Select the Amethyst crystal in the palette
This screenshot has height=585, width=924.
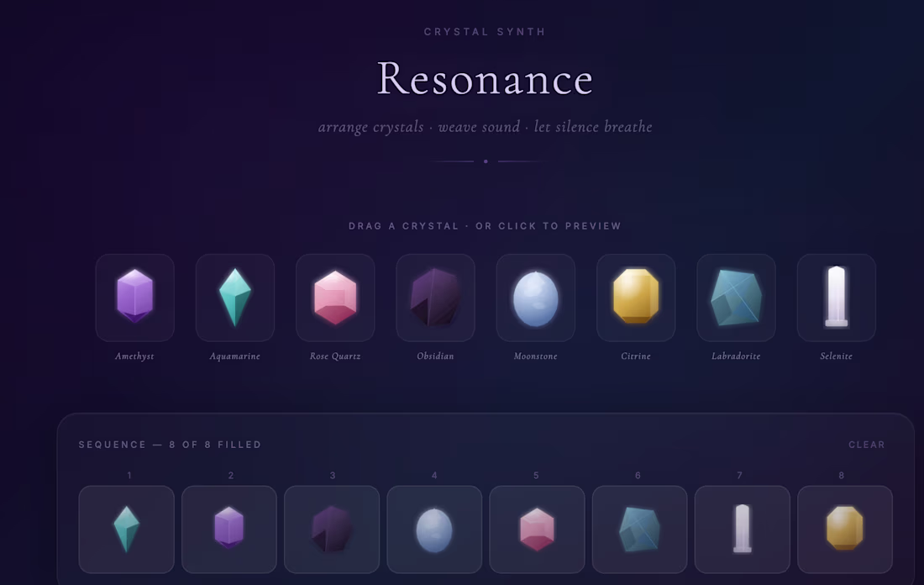(134, 298)
